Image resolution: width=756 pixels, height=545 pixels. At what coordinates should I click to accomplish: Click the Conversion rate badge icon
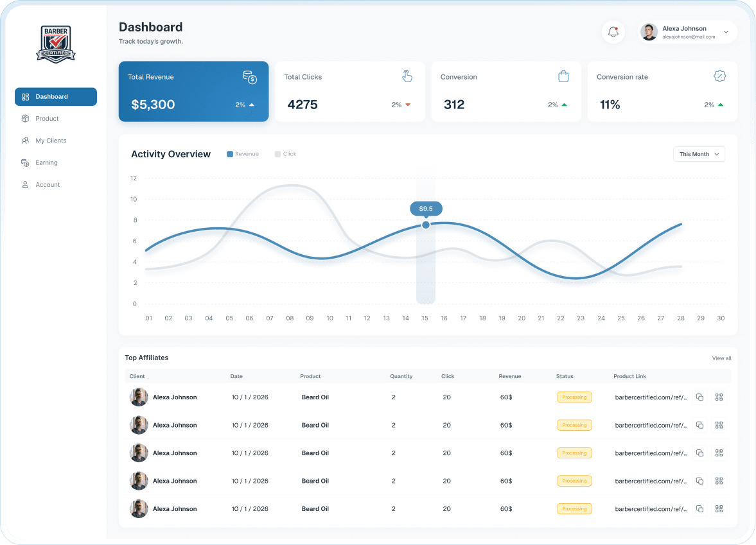[719, 76]
